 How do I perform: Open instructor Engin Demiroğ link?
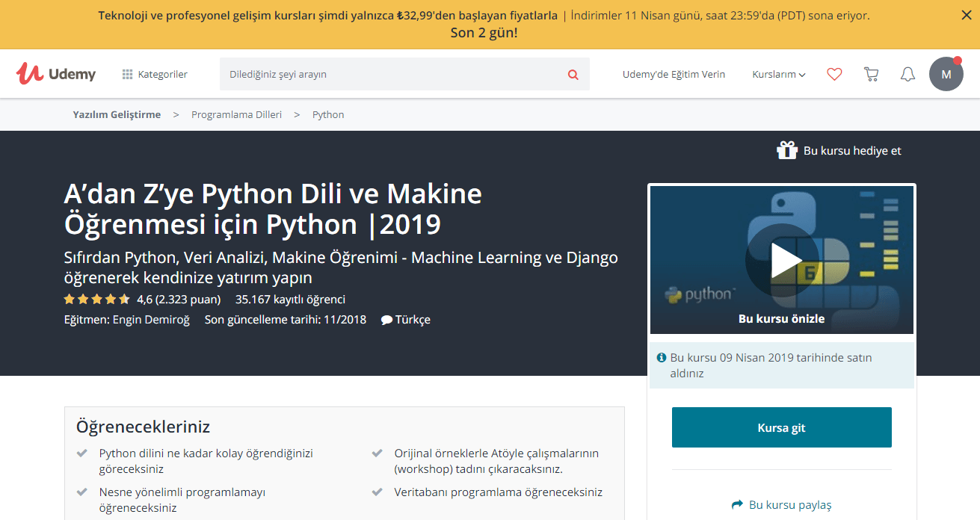(x=151, y=319)
